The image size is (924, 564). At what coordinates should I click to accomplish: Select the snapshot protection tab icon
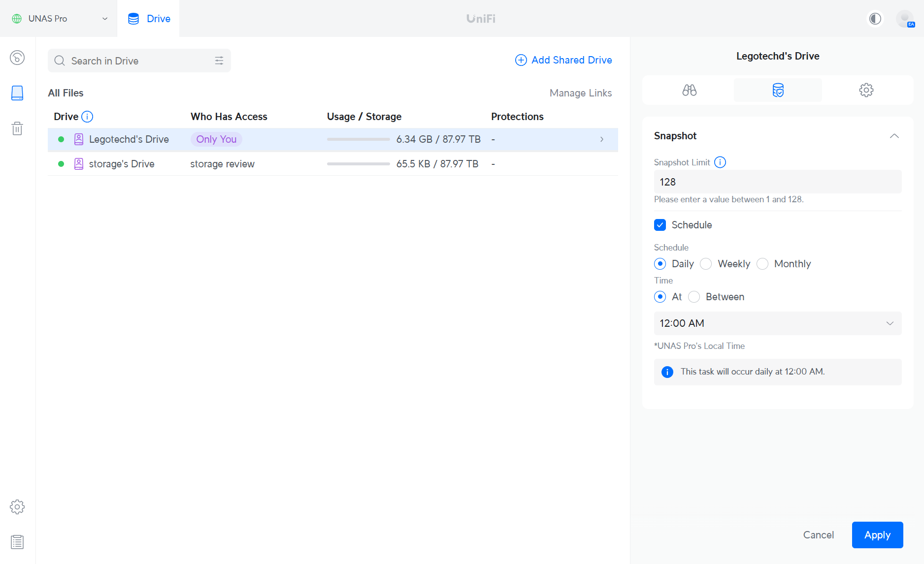click(778, 90)
